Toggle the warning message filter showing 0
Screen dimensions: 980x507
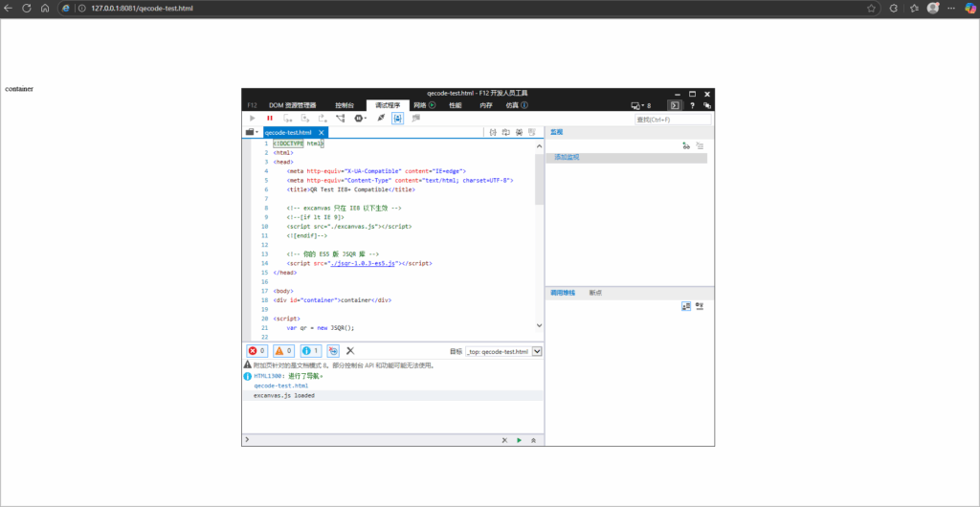pos(283,351)
